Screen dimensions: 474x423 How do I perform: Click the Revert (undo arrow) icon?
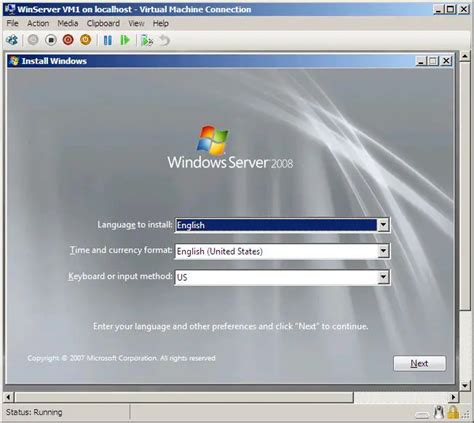pos(164,41)
